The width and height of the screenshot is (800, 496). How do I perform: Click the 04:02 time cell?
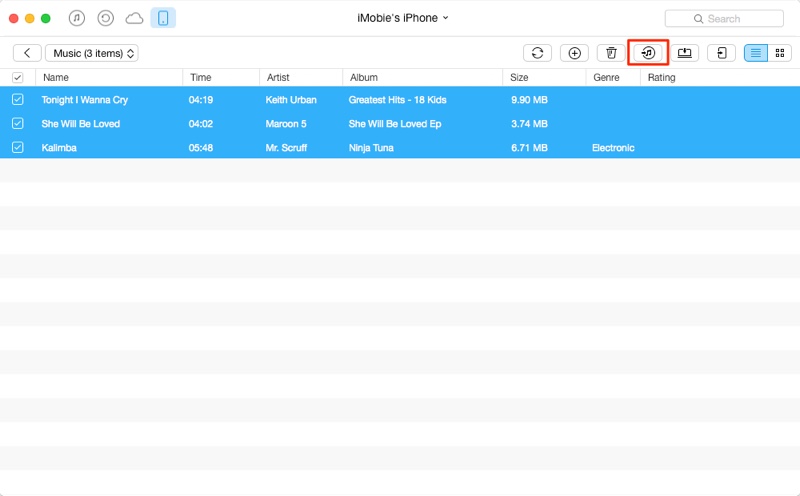[201, 123]
